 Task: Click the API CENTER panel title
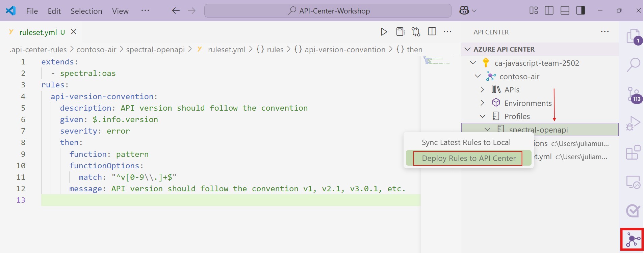point(491,32)
